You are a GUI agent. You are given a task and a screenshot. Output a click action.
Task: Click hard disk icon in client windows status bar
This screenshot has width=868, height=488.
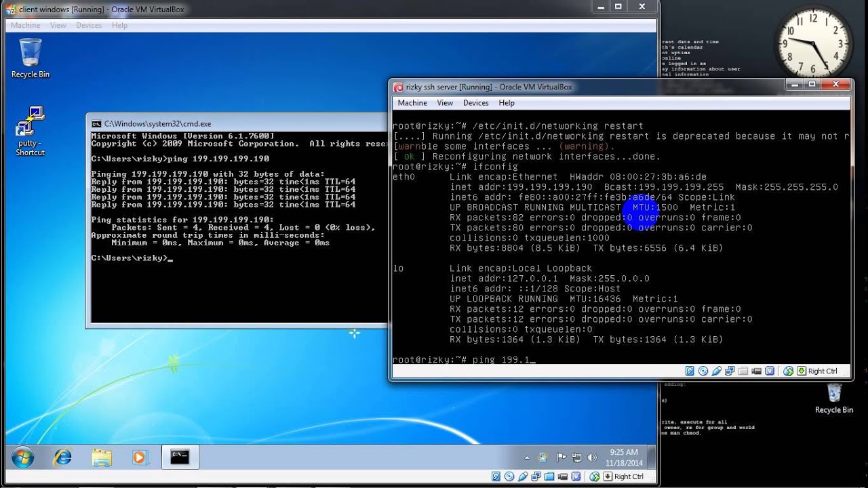(496, 476)
